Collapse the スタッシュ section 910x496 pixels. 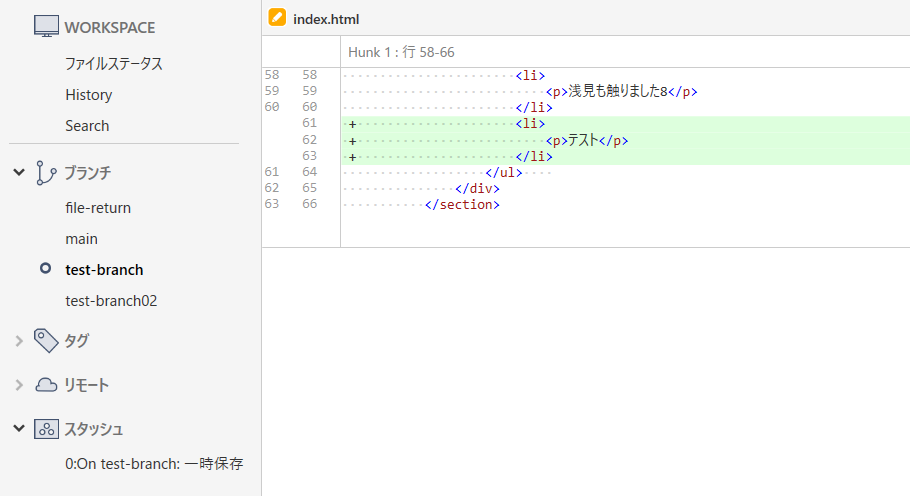19,429
